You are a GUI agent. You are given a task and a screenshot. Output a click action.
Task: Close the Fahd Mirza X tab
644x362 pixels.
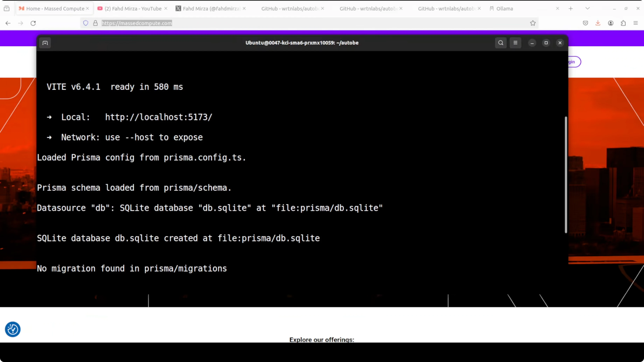(x=244, y=9)
